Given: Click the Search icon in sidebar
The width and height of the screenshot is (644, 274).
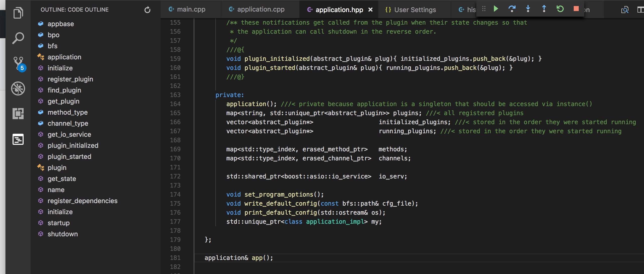Looking at the screenshot, I should click(x=18, y=38).
